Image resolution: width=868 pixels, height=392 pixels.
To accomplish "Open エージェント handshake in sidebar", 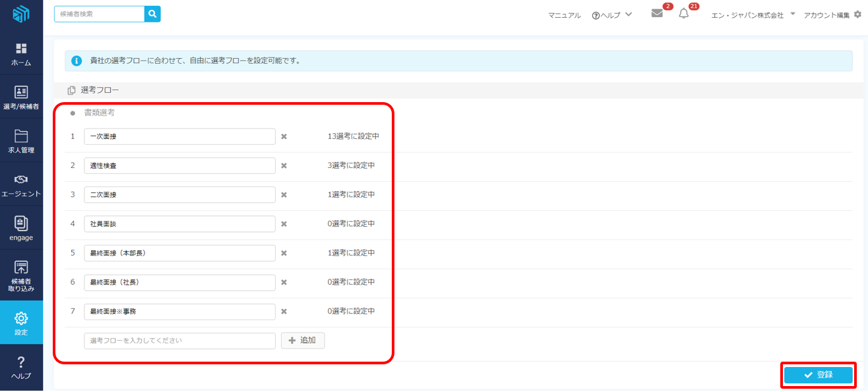I will point(21,185).
